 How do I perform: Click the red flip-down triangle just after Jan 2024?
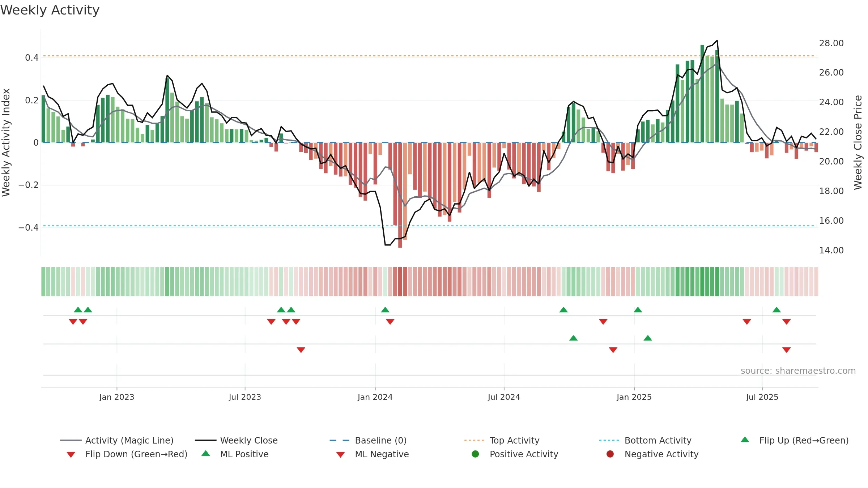tap(390, 322)
